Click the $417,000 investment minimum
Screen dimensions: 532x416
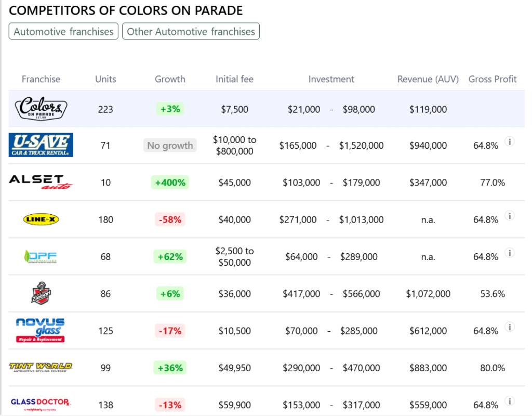[301, 293]
